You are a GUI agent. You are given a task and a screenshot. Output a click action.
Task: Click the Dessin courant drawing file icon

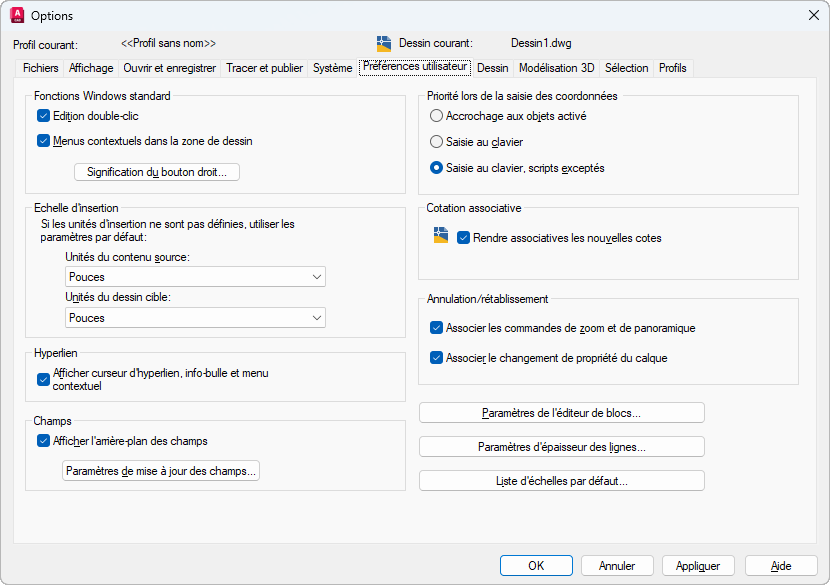pyautogui.click(x=384, y=44)
